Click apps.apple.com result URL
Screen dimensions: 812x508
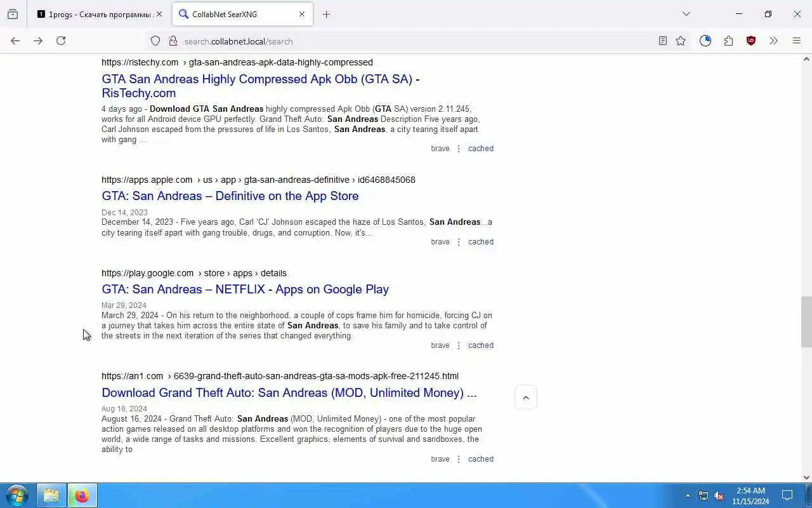(258, 180)
